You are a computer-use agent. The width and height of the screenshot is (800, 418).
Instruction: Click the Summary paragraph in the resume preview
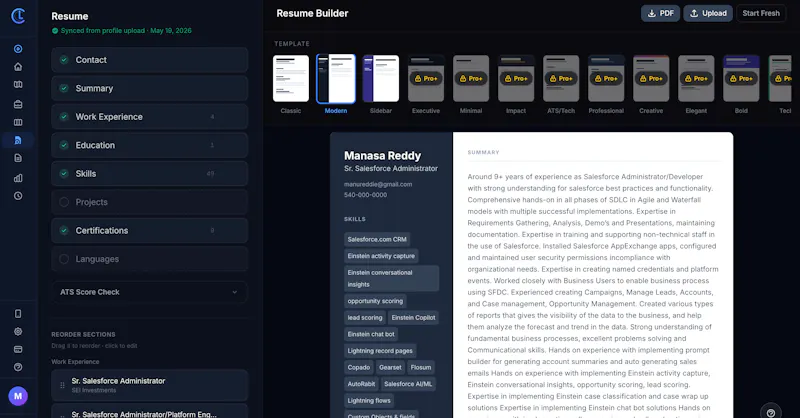point(593,292)
